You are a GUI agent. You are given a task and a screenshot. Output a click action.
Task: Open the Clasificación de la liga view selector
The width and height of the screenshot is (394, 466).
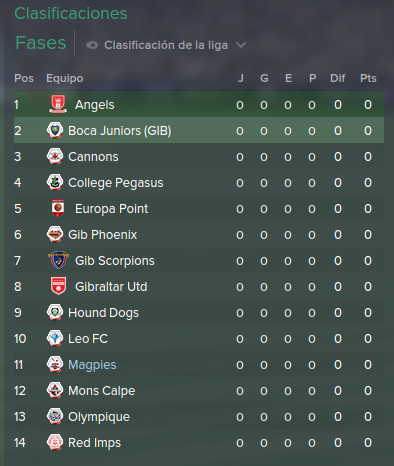166,45
